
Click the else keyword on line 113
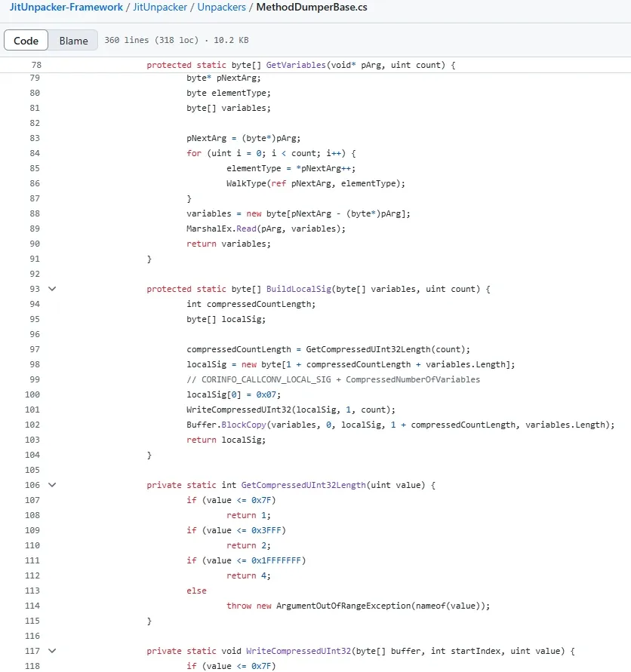tap(196, 591)
